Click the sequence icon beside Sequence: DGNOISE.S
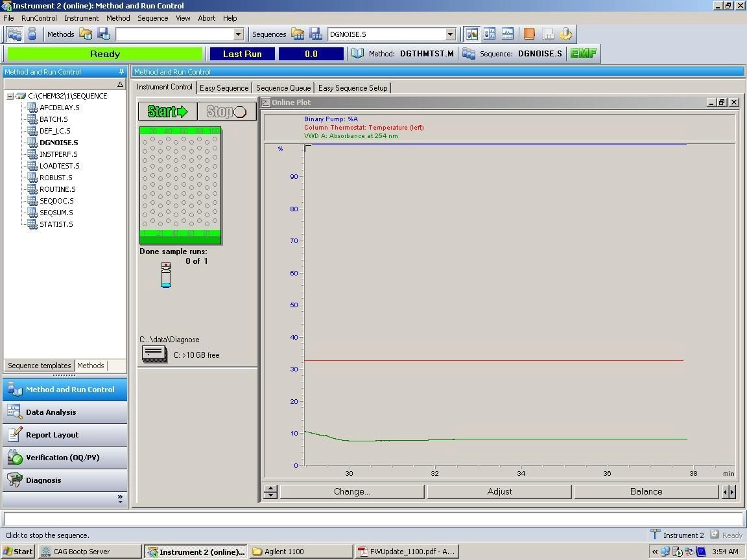 coord(469,54)
